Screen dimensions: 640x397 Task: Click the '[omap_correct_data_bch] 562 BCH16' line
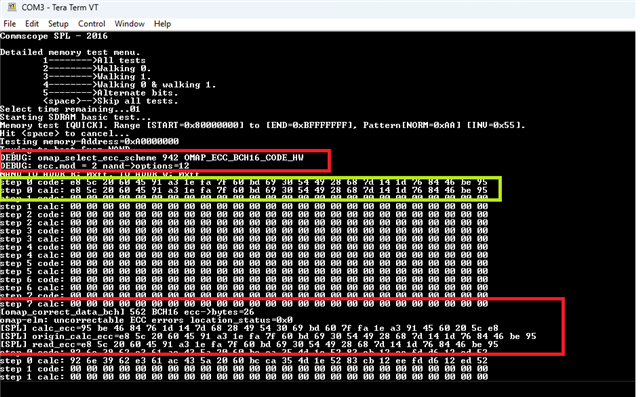tap(127, 312)
